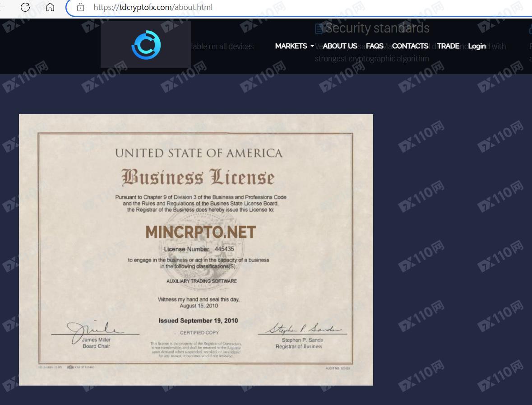Select TRADE in the navigation bar
Image resolution: width=532 pixels, height=405 pixels.
pyautogui.click(x=448, y=46)
